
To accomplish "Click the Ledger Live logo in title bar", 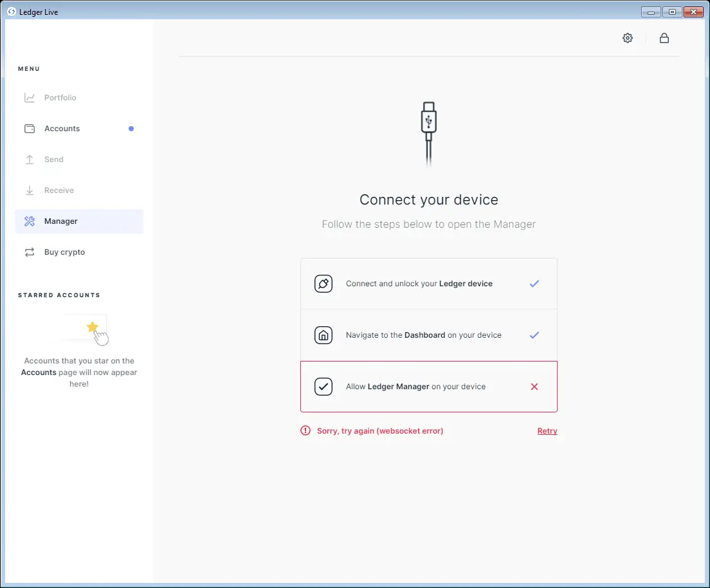I will click(12, 12).
